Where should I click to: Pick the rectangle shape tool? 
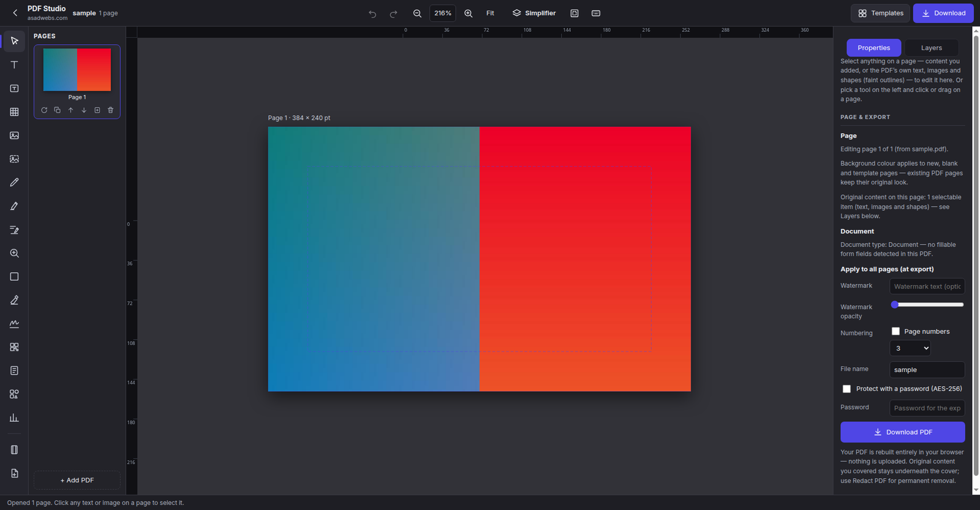tap(14, 276)
